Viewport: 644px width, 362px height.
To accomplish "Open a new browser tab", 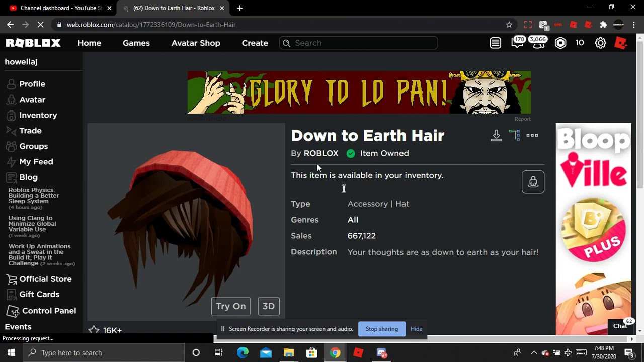I will (x=240, y=8).
